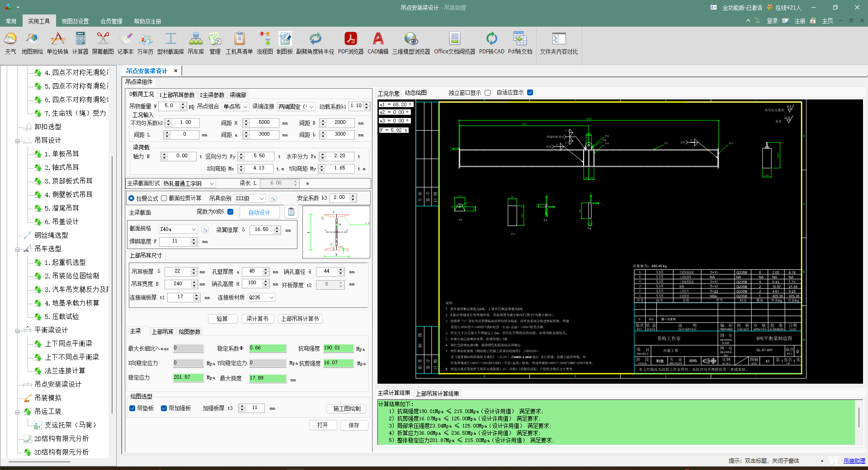Click the 吊耳板厚 input field
The image size is (868, 470).
tap(177, 271)
